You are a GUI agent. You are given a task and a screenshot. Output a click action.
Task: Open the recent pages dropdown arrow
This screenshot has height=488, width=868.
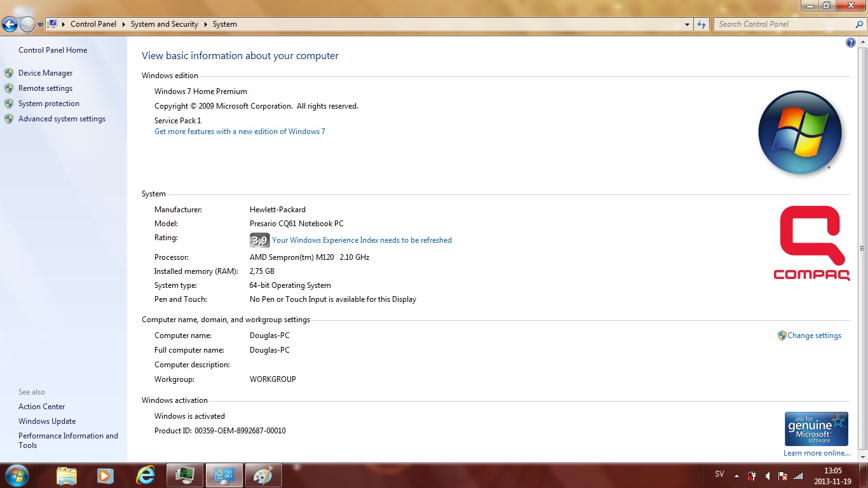point(40,25)
